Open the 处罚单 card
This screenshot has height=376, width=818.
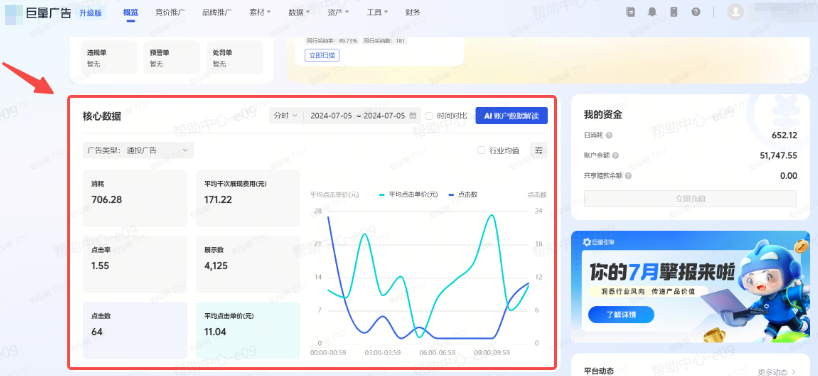click(x=234, y=57)
